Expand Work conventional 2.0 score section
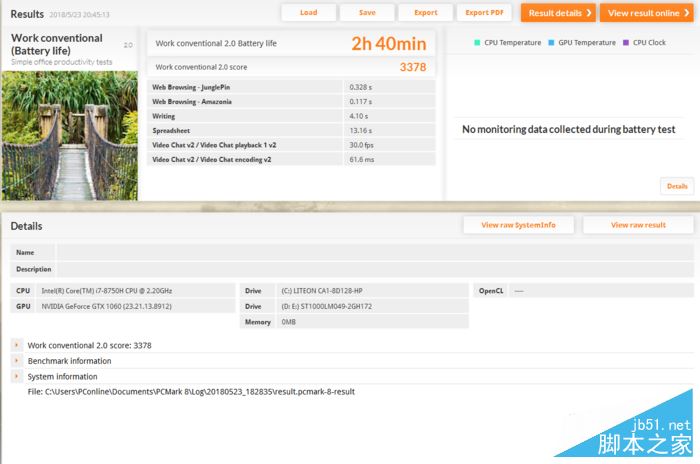 [x=17, y=345]
